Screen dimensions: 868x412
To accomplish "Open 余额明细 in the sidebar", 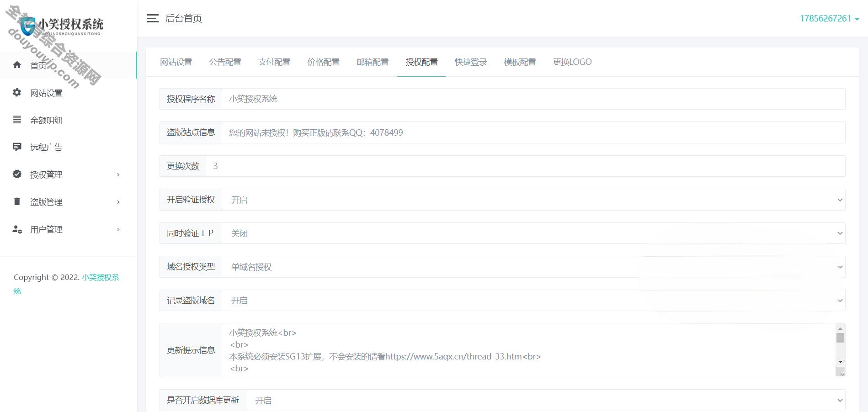I will point(68,120).
